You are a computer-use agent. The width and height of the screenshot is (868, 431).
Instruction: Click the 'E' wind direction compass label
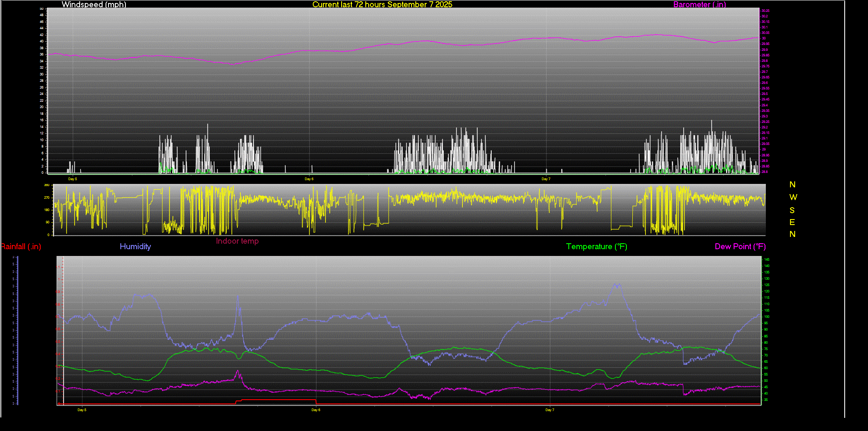click(792, 222)
